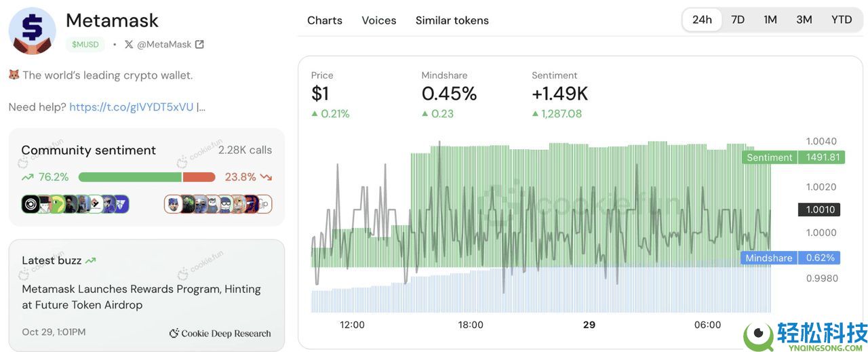Click the 2.28K calls count
This screenshot has height=352, width=868.
pos(245,150)
